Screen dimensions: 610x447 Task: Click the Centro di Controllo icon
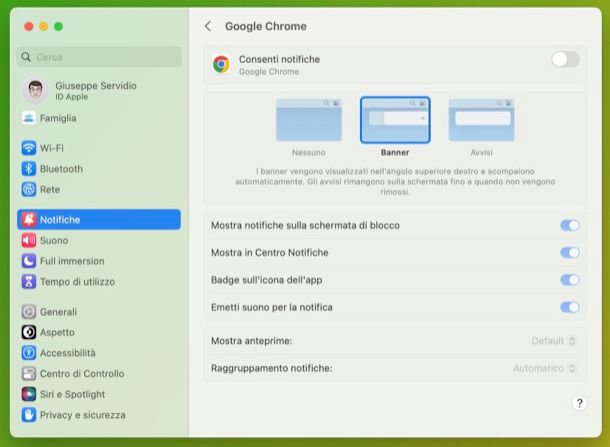pos(29,373)
